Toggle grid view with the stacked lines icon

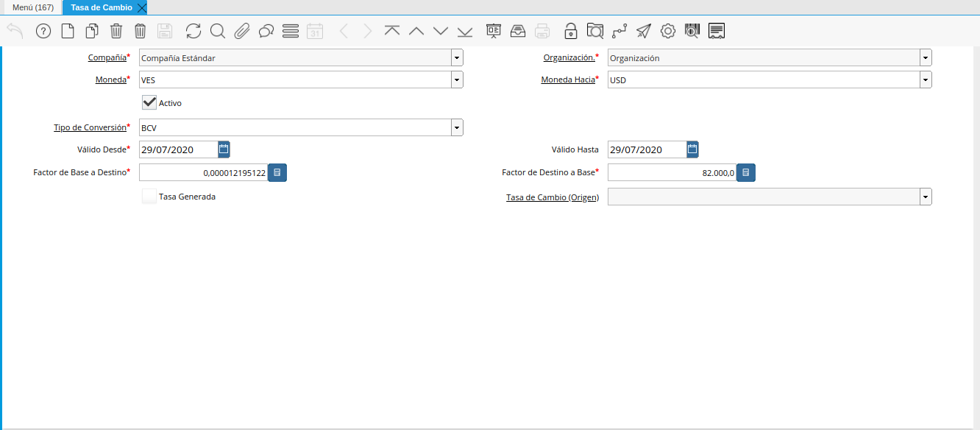pyautogui.click(x=291, y=31)
